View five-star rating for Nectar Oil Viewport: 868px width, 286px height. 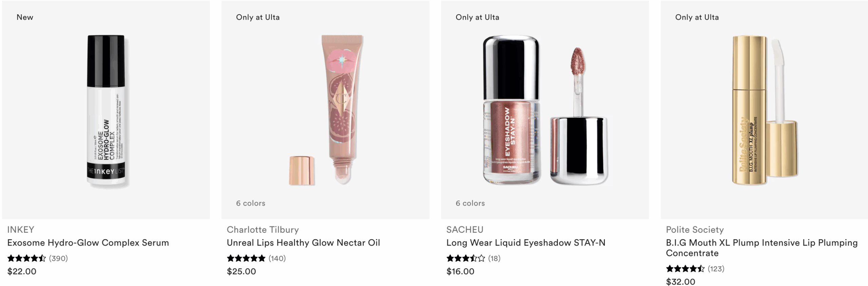pyautogui.click(x=246, y=259)
